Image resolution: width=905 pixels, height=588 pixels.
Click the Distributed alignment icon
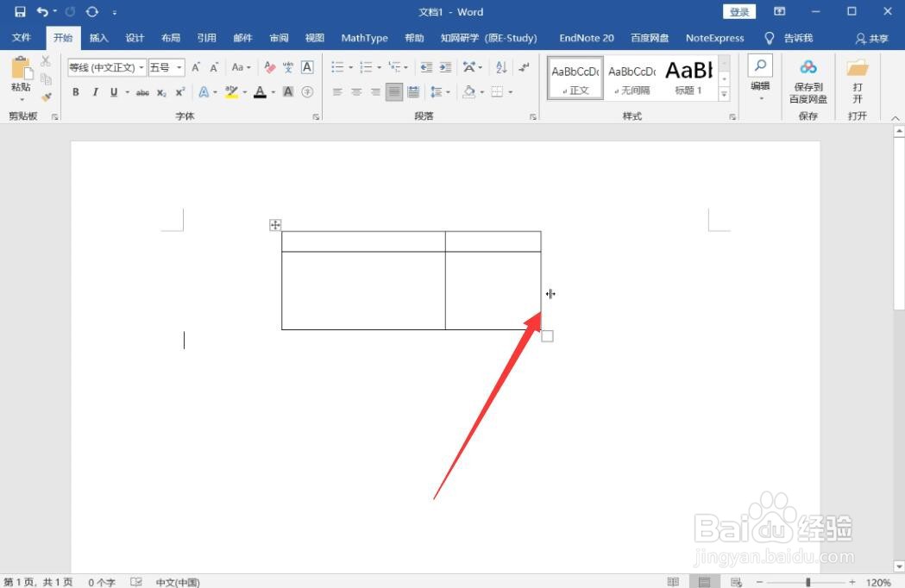coord(413,91)
